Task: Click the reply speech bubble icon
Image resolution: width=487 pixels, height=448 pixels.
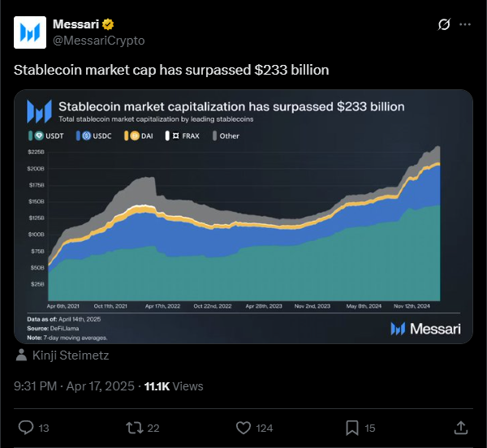Action: click(x=26, y=428)
